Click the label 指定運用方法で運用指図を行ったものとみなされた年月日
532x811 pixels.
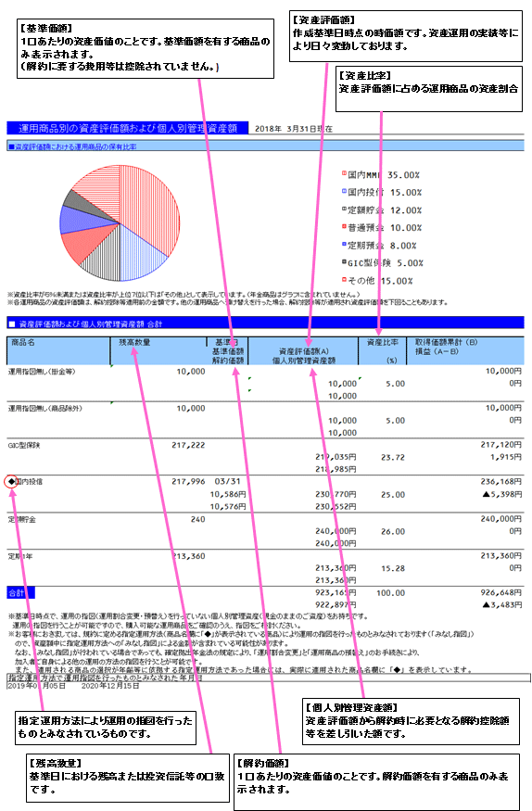click(105, 678)
